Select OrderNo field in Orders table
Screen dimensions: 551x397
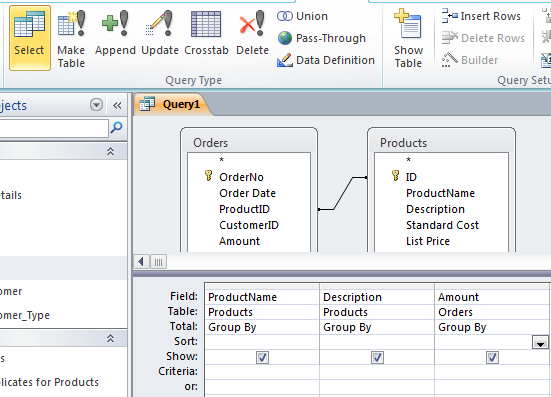tap(241, 177)
